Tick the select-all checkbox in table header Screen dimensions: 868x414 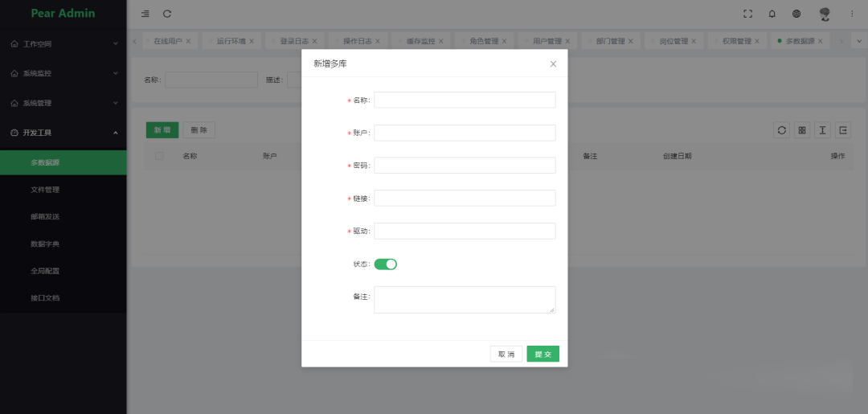tap(159, 156)
